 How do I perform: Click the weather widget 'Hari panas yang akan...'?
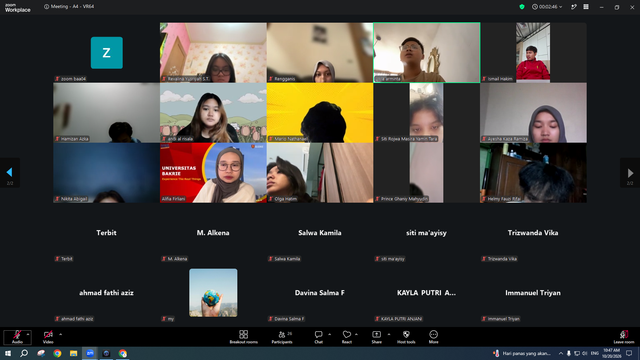coord(522,353)
